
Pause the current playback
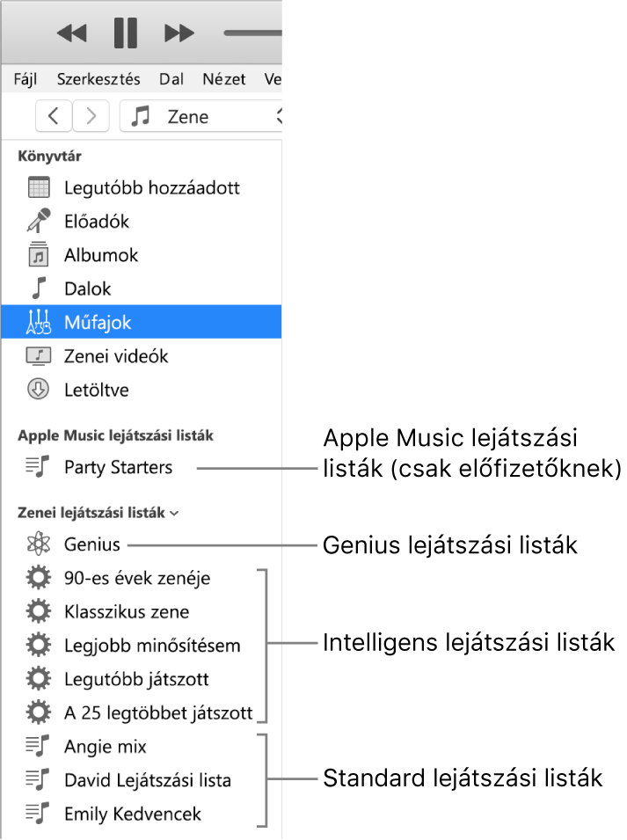click(x=125, y=33)
